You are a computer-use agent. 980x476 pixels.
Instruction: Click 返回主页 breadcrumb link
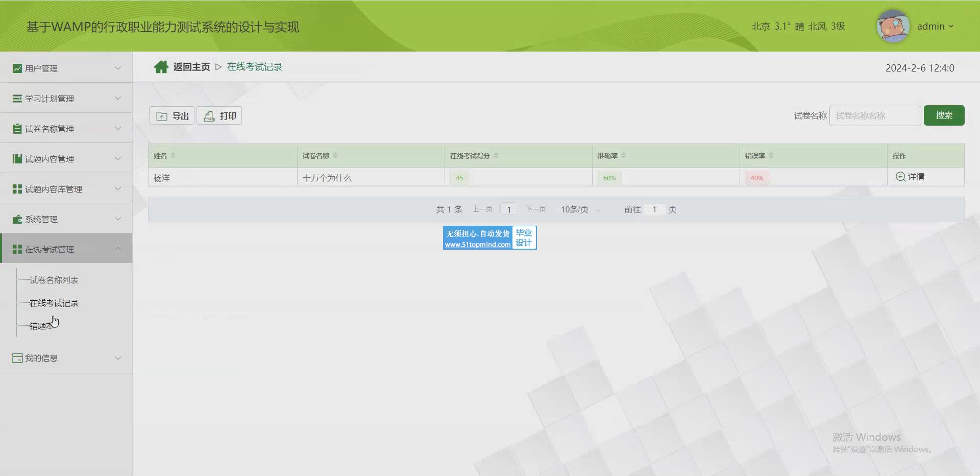point(191,67)
